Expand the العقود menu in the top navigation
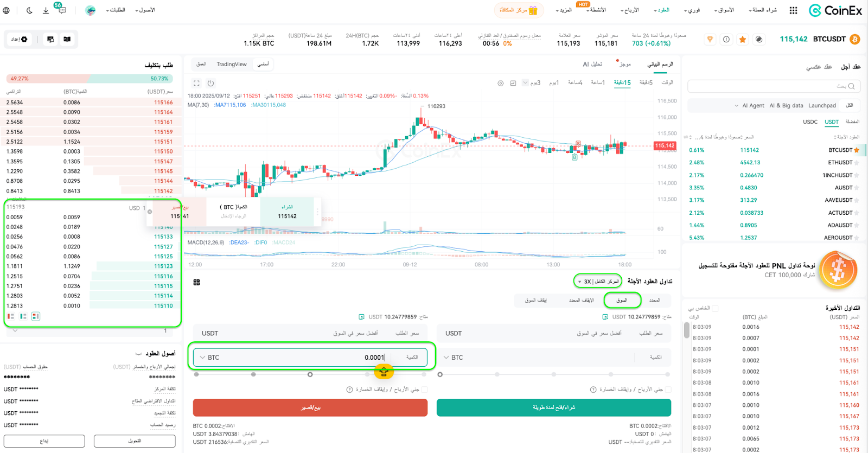Image resolution: width=868 pixels, height=453 pixels. (x=662, y=10)
